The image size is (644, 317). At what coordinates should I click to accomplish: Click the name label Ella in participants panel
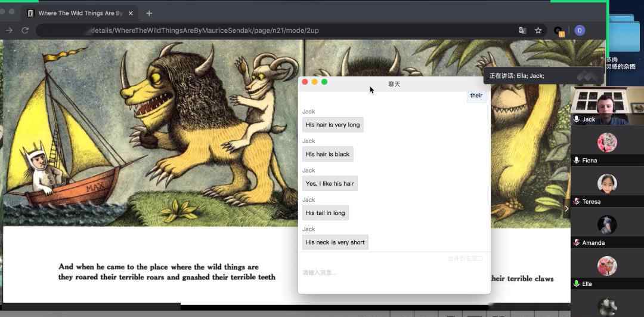click(587, 284)
